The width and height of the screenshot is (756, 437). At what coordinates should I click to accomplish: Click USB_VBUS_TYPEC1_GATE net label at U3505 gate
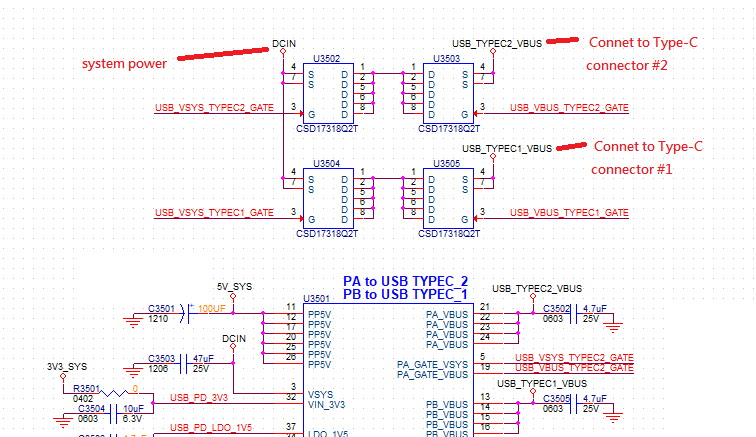pos(569,213)
